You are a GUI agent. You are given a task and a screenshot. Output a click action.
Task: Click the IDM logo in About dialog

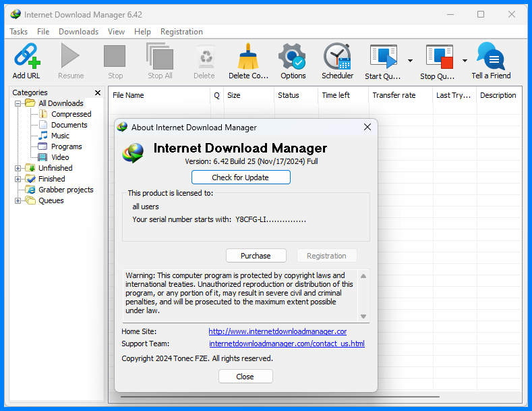click(x=133, y=153)
